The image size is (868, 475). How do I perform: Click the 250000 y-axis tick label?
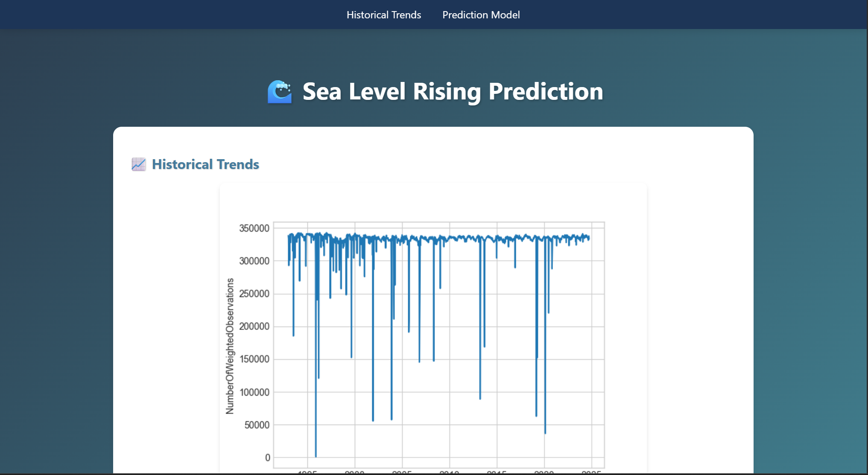point(254,294)
